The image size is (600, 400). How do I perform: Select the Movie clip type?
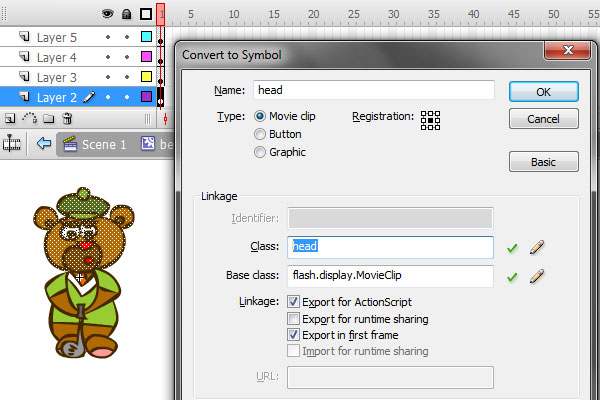point(260,116)
